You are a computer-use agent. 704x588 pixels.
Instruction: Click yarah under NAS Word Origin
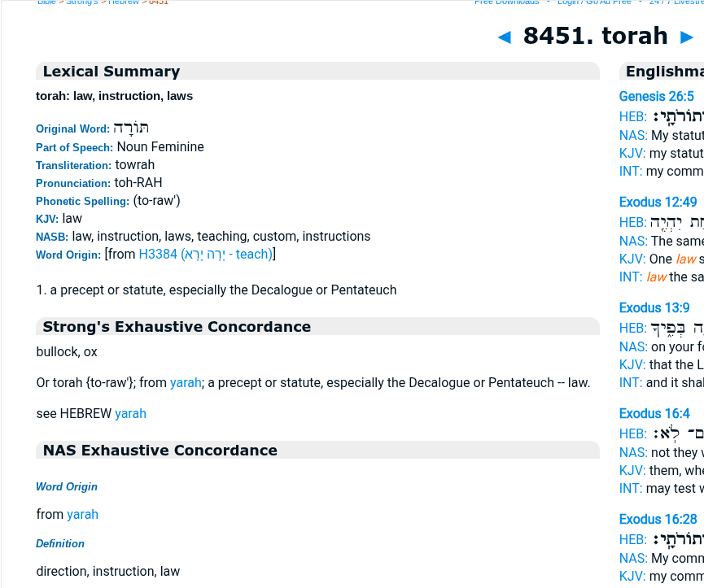pyautogui.click(x=82, y=515)
